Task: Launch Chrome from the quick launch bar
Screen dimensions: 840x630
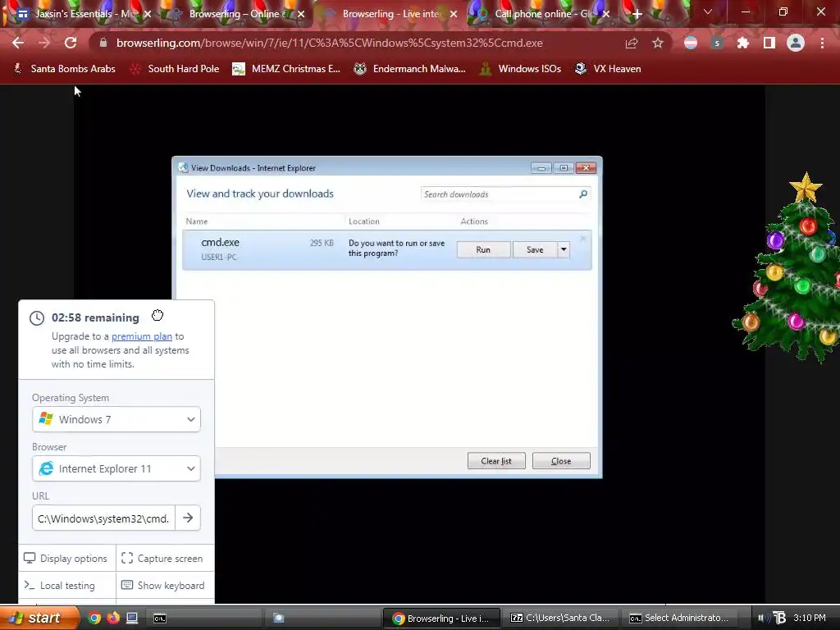Action: 94,619
